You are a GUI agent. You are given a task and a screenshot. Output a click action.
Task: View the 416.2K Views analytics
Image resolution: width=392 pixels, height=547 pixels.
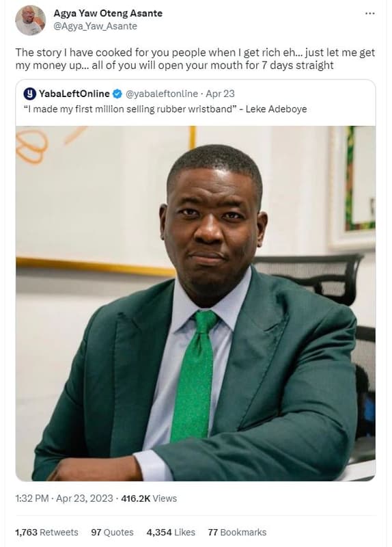tap(149, 498)
